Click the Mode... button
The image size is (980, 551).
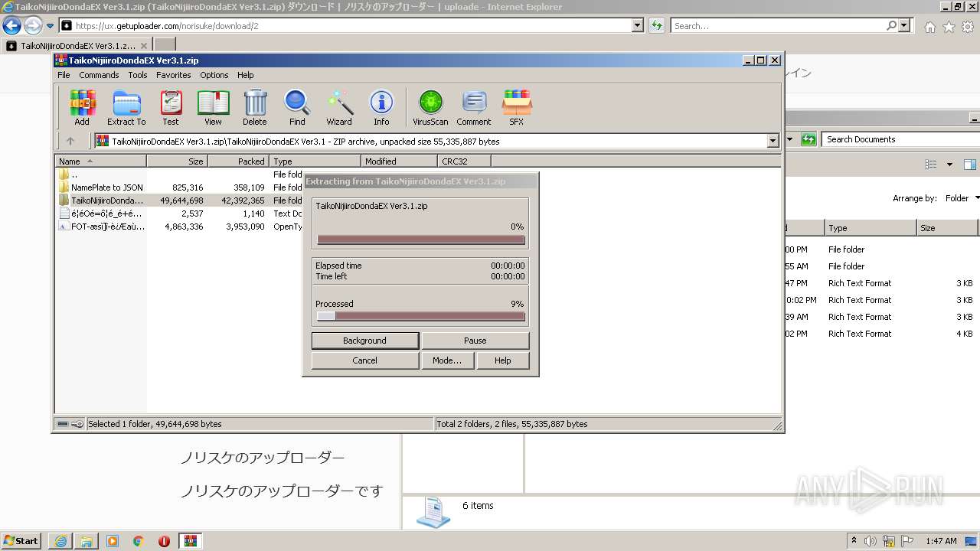(x=447, y=360)
